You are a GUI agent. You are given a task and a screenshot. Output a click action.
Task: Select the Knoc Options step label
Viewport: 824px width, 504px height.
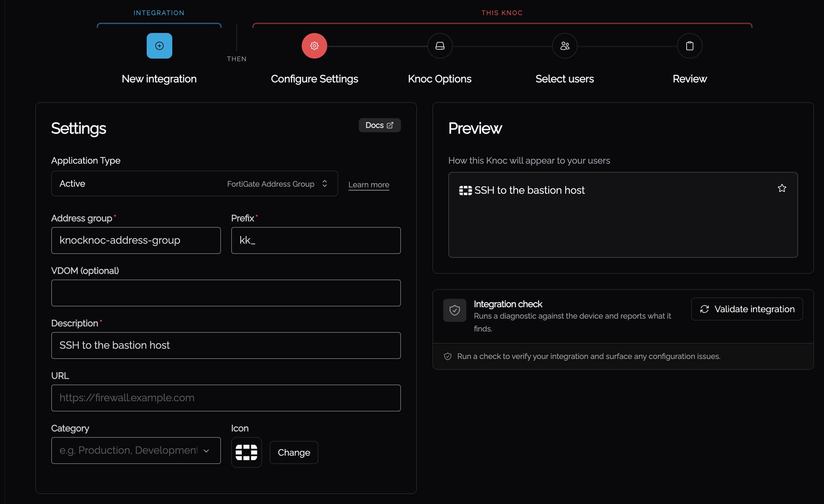(439, 79)
